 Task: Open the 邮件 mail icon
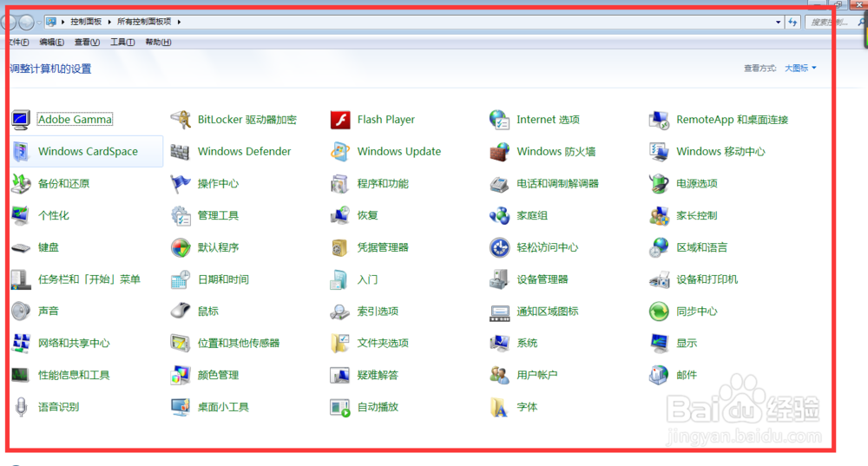pos(659,375)
